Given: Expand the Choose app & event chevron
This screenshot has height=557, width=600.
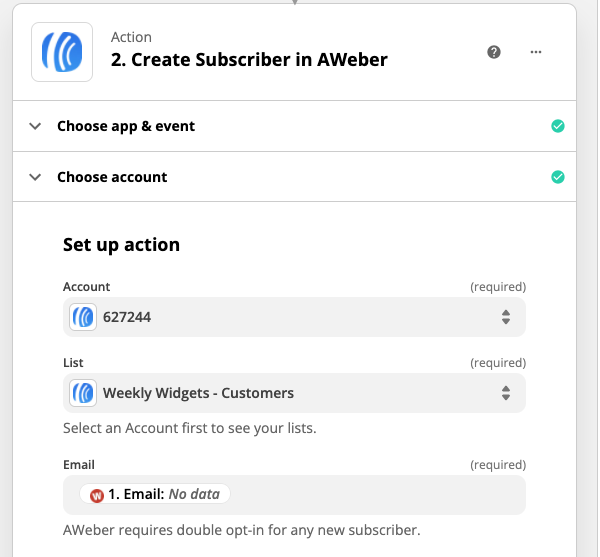Looking at the screenshot, I should [x=35, y=126].
